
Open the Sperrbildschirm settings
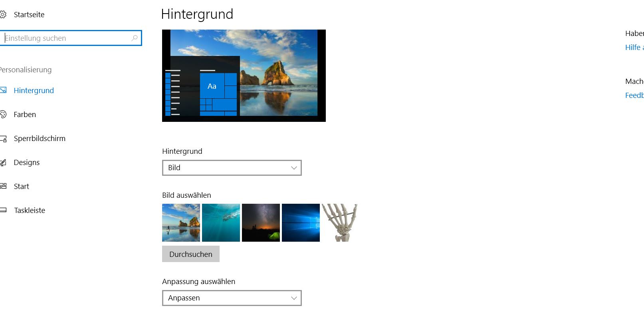40,138
